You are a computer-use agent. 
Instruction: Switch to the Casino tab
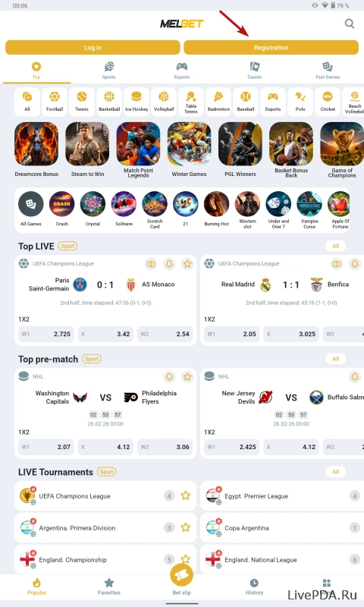pos(255,71)
